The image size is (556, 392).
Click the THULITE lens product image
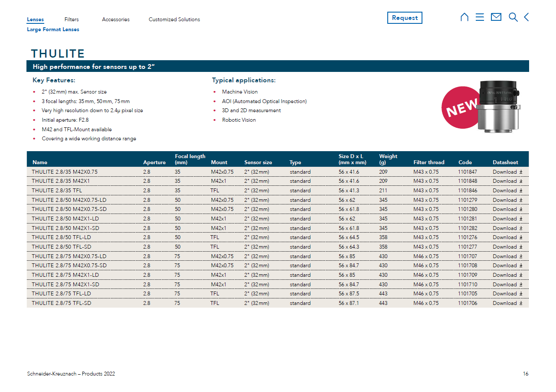(500, 106)
